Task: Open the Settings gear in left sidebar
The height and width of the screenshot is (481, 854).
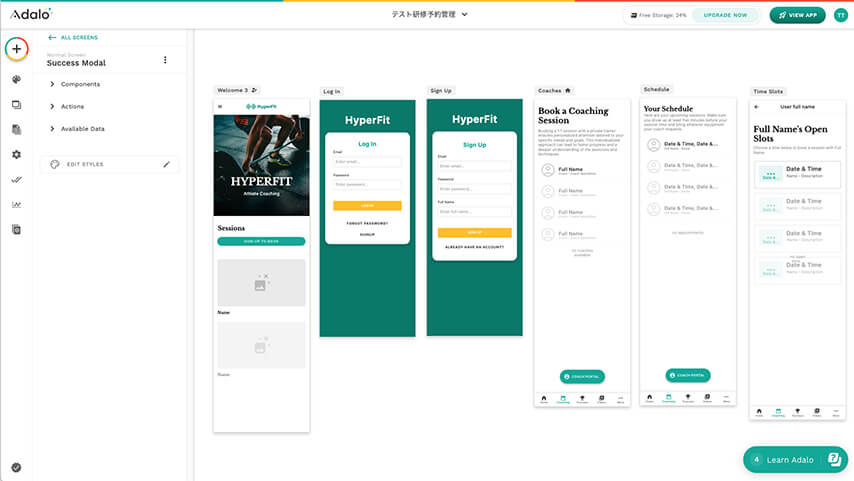Action: pyautogui.click(x=16, y=154)
